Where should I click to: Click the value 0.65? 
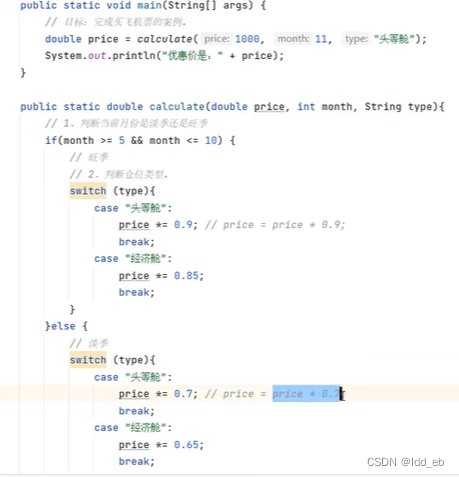[186, 445]
